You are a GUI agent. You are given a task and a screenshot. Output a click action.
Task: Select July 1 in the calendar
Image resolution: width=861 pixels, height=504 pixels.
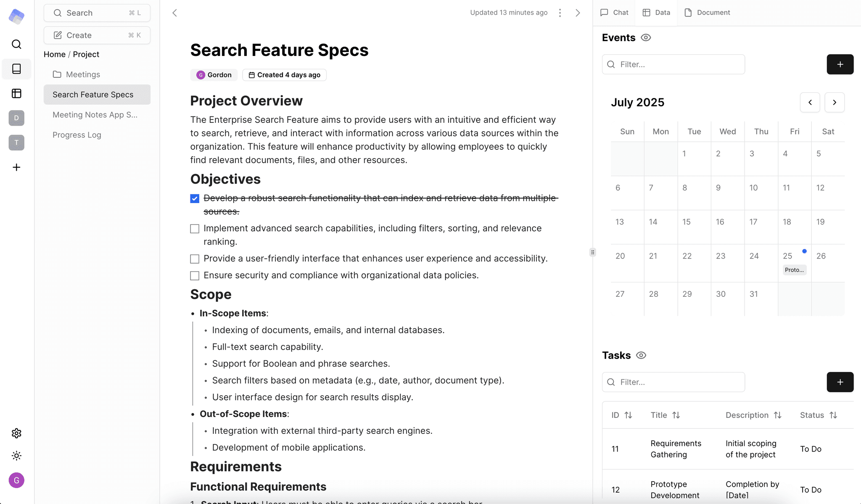(x=694, y=159)
